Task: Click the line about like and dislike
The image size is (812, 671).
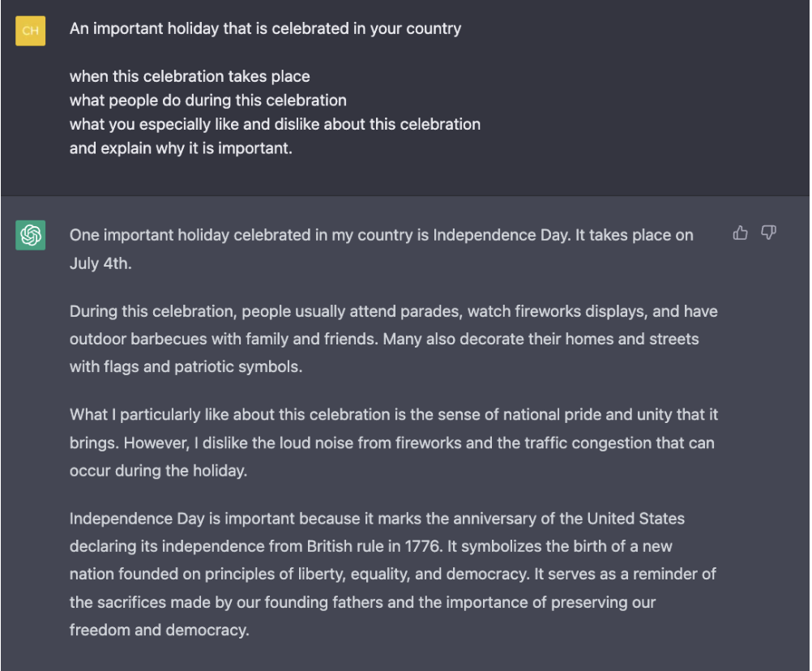Action: pos(275,125)
